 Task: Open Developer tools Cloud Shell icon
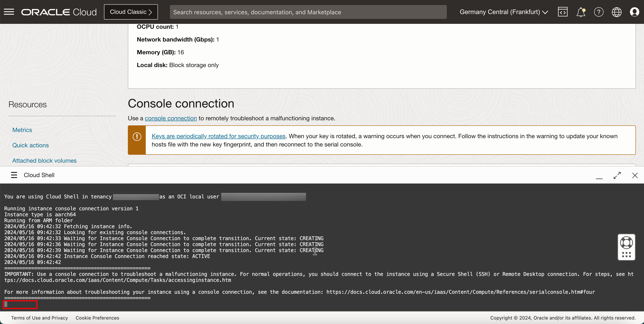pos(563,12)
